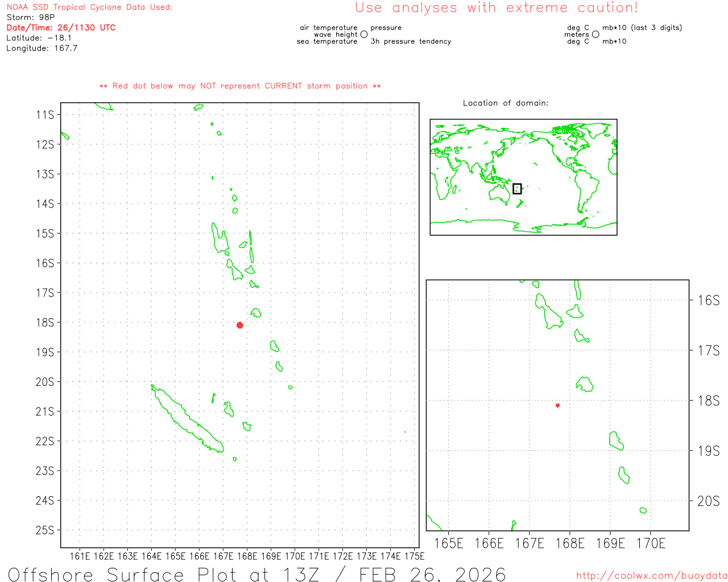Screen dimensions: 728x582
Task: Click the New Caledonia main island outline
Action: tap(187, 418)
